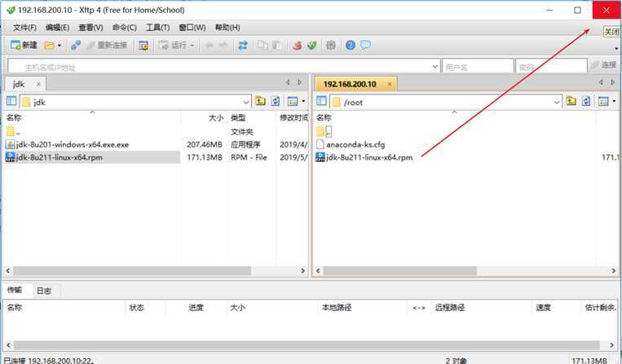Click the 运行 run button
This screenshot has height=364, width=622.
tap(172, 45)
